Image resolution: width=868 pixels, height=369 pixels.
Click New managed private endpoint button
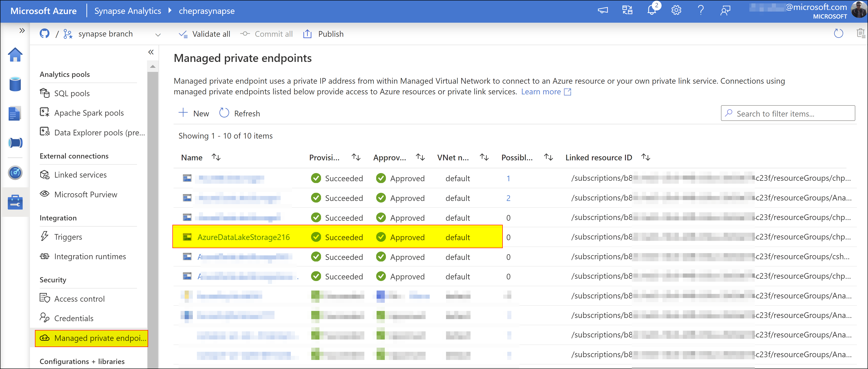194,114
